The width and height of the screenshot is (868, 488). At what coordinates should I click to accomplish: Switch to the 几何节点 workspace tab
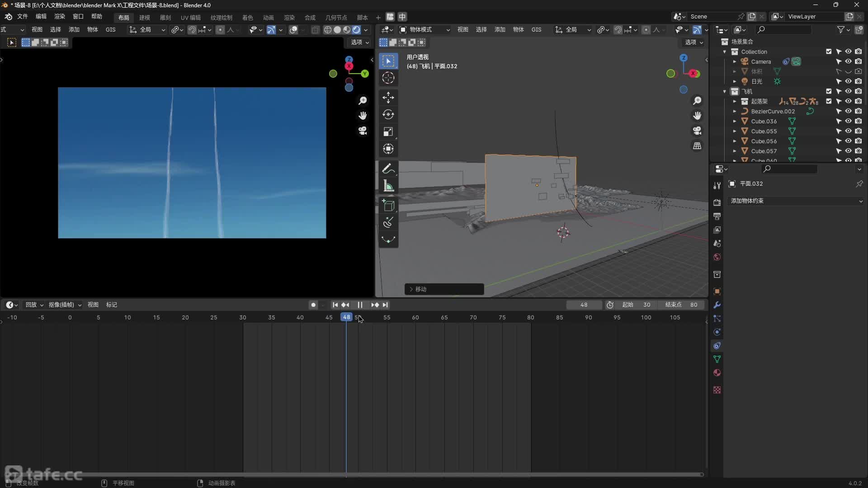click(x=336, y=18)
